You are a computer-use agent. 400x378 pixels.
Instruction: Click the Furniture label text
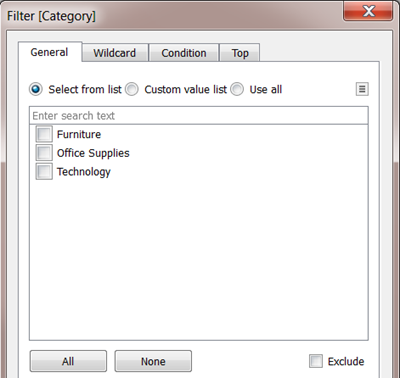pos(79,134)
